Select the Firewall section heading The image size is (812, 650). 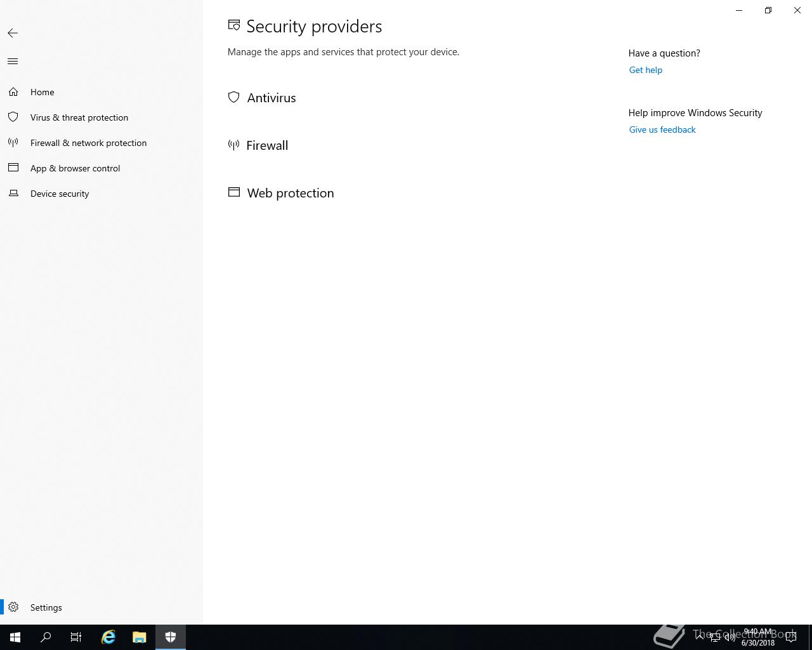click(267, 145)
